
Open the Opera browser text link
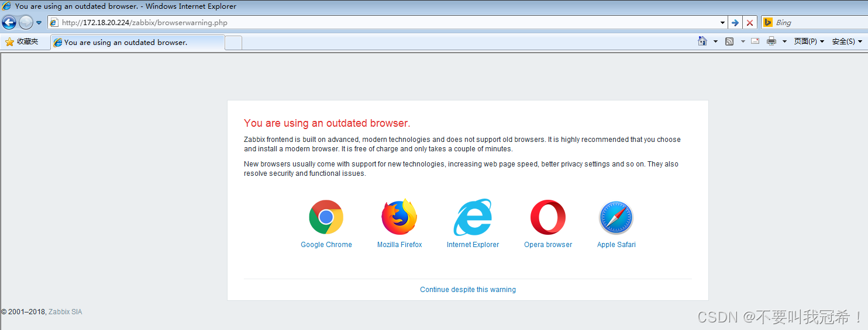(x=548, y=245)
